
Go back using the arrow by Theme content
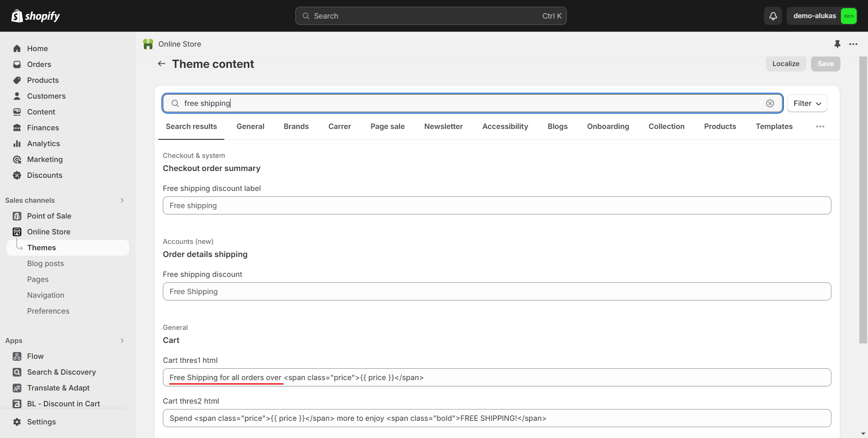(x=161, y=64)
